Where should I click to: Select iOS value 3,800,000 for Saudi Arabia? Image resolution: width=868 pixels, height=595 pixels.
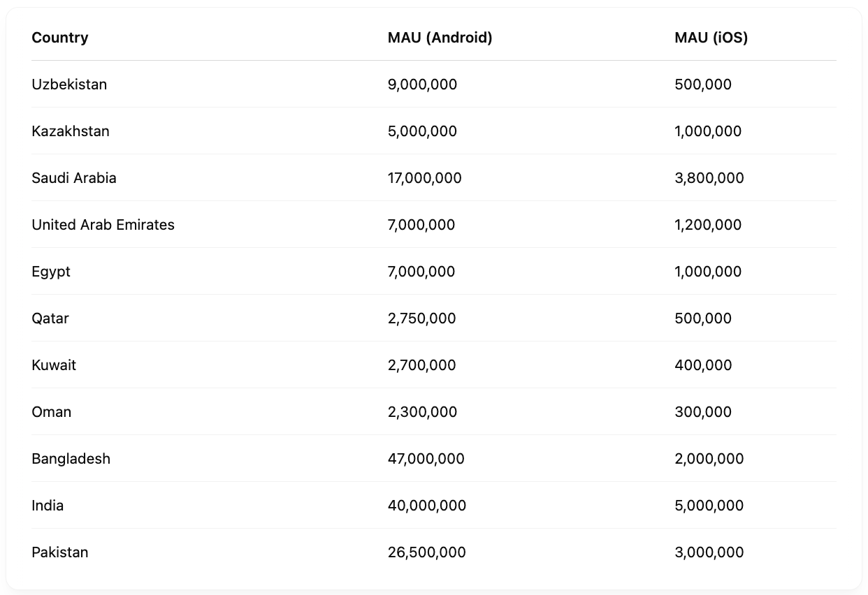(x=709, y=178)
